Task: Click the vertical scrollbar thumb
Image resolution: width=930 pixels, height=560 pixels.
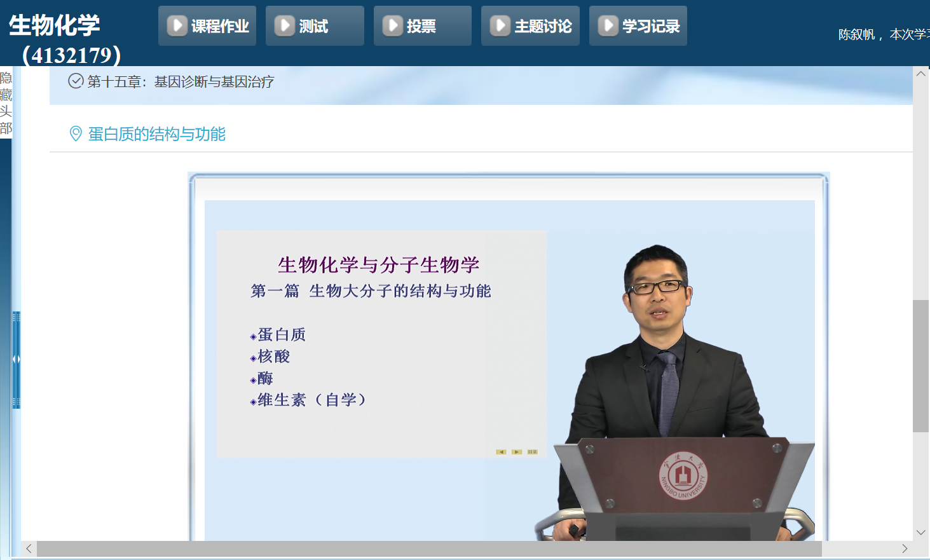Action: coord(920,365)
